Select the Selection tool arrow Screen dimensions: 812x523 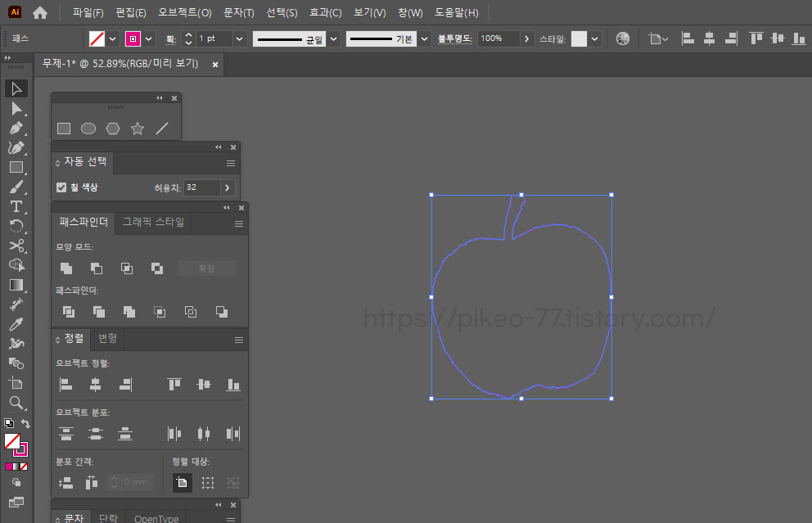click(16, 88)
